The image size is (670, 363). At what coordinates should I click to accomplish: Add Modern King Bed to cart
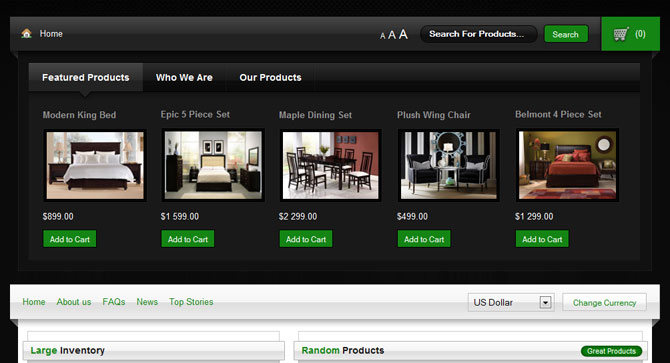point(70,239)
